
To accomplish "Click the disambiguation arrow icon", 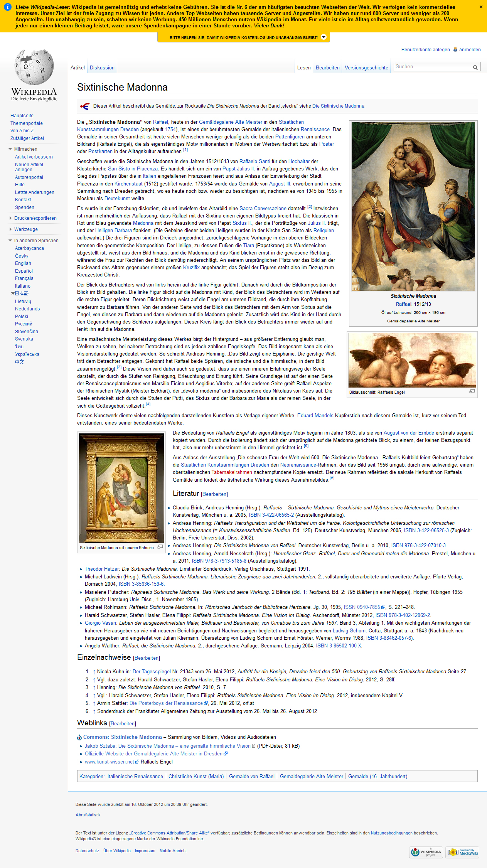I will (85, 106).
